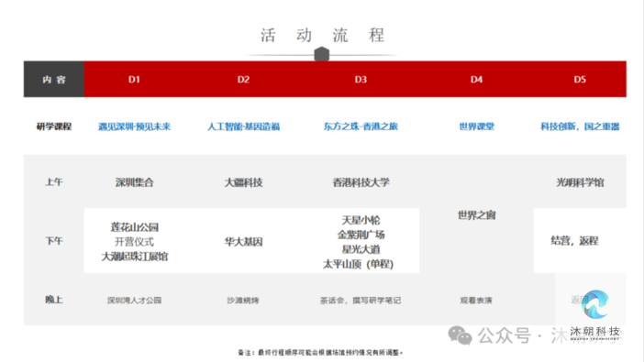Screen dimensions: 644x362
Task: Click the 华大基因 afternoon entry
Action: (x=243, y=242)
